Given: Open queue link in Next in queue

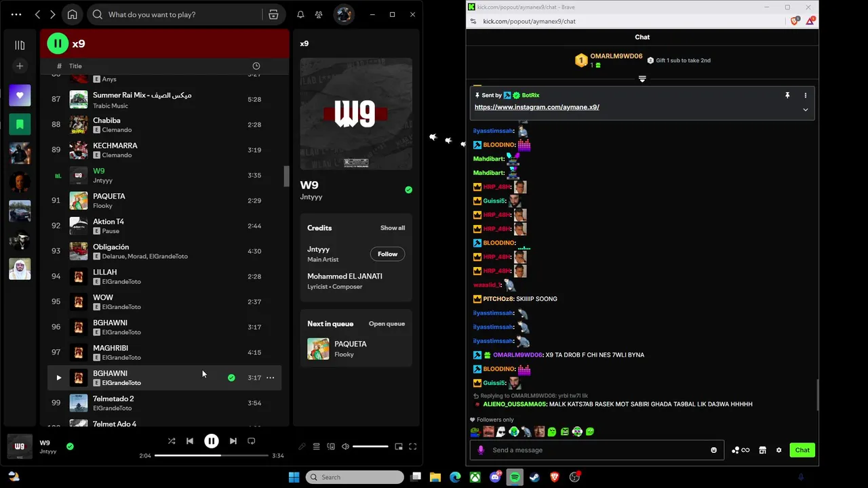Looking at the screenshot, I should [387, 323].
